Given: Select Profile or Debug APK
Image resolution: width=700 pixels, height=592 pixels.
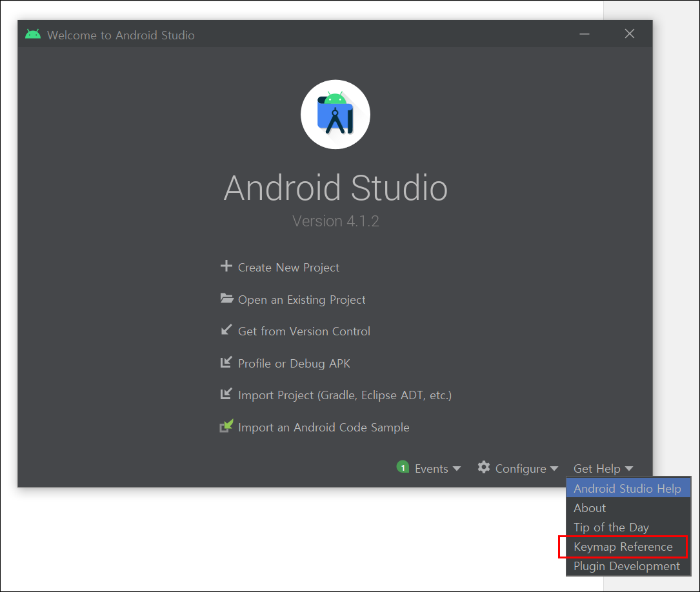Looking at the screenshot, I should [x=294, y=364].
